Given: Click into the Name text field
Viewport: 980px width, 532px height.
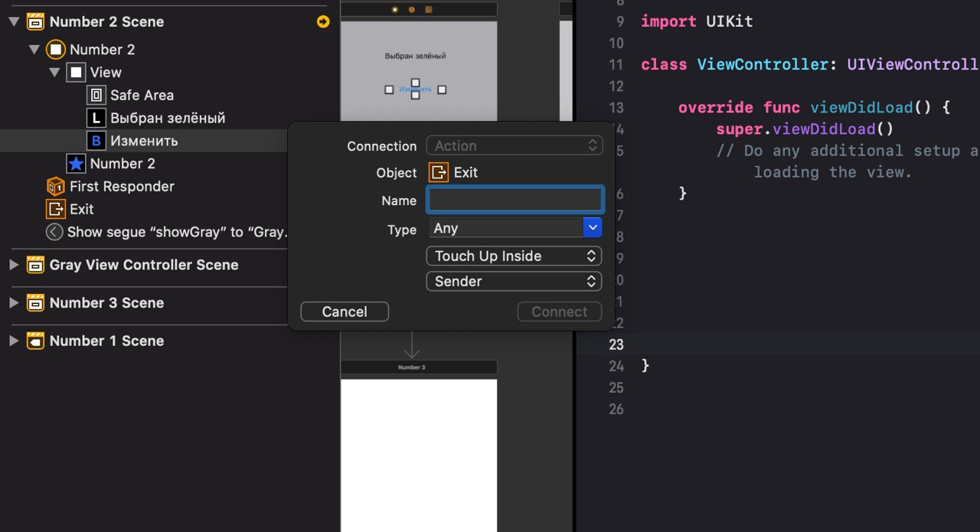Looking at the screenshot, I should click(515, 201).
